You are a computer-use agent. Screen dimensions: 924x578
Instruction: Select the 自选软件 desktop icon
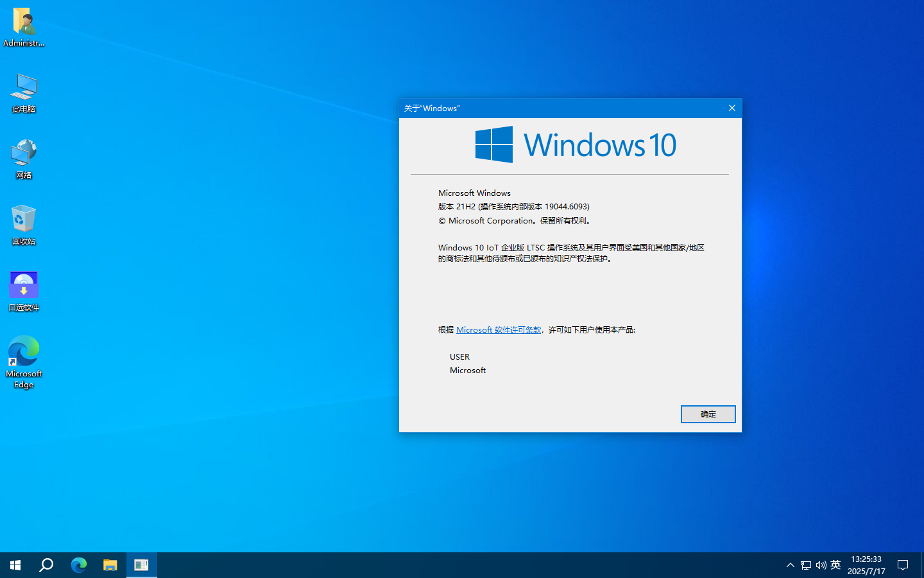[x=24, y=292]
